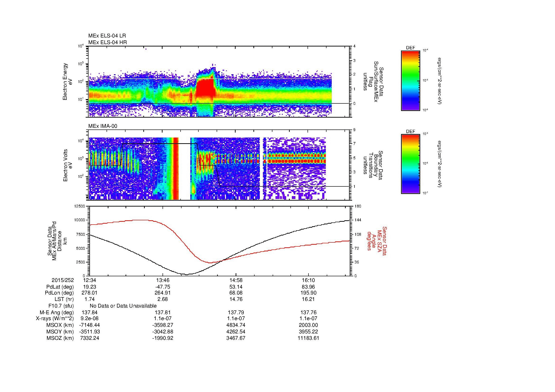The height and width of the screenshot is (392, 555).
Task: Click the Sun/Surface/MEx Flag axis label
Action: point(373,82)
